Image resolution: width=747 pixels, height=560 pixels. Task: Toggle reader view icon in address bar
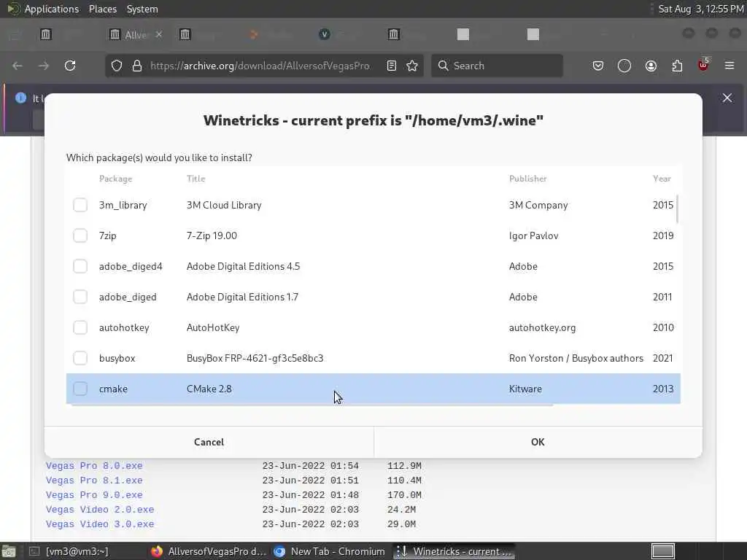click(392, 66)
